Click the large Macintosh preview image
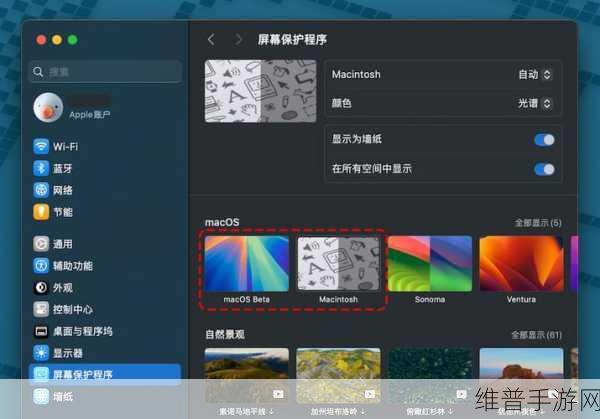The image size is (600, 419). tap(261, 91)
